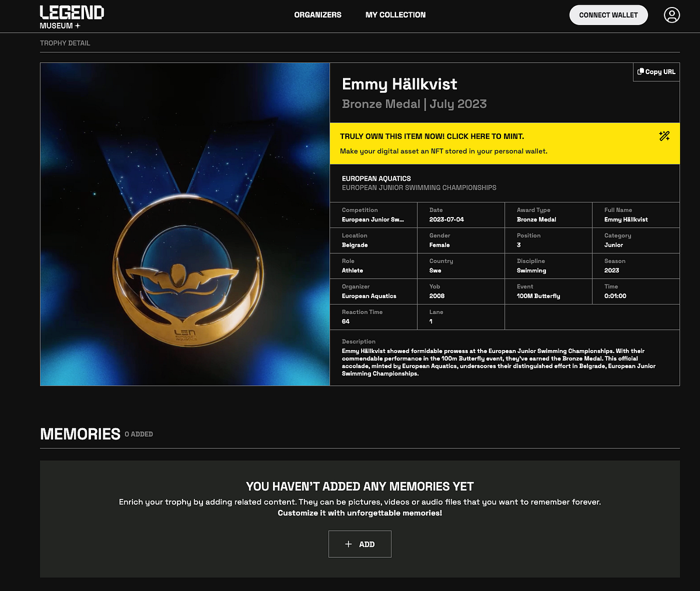Click the TROPHY DETAIL breadcrumb label
Image resolution: width=700 pixels, height=591 pixels.
(65, 43)
